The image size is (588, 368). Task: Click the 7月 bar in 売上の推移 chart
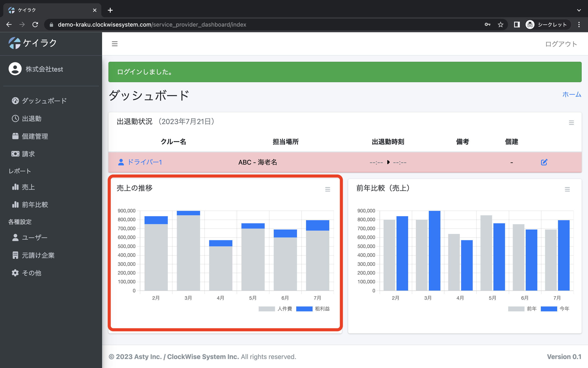click(x=317, y=255)
